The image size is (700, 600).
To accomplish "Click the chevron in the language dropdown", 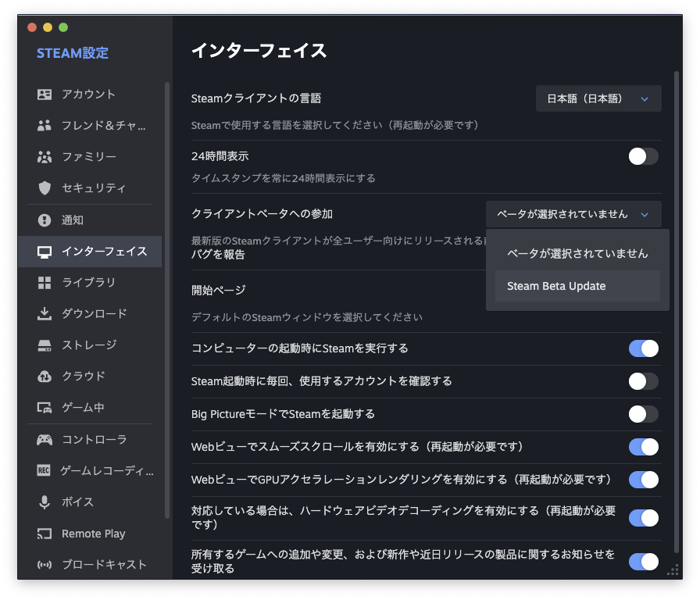I will point(645,99).
